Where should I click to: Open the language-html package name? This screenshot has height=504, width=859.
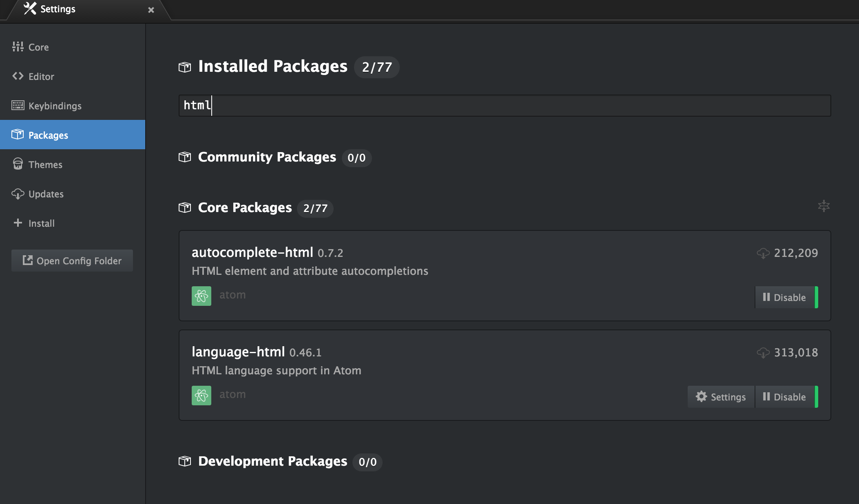pyautogui.click(x=238, y=352)
